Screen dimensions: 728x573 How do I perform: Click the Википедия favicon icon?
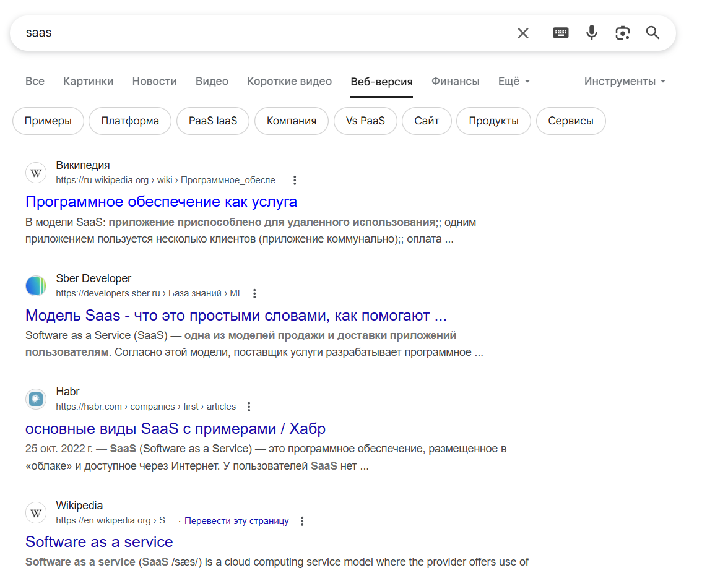click(36, 173)
